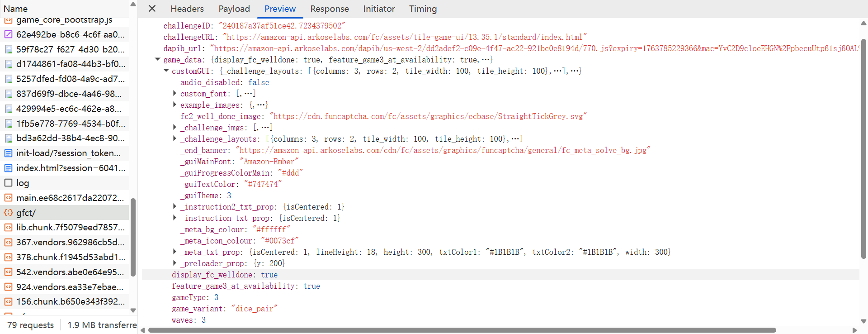Image resolution: width=868 pixels, height=334 pixels.
Task: Click the main.ee68c2617da22072 script icon
Action: coord(8,198)
